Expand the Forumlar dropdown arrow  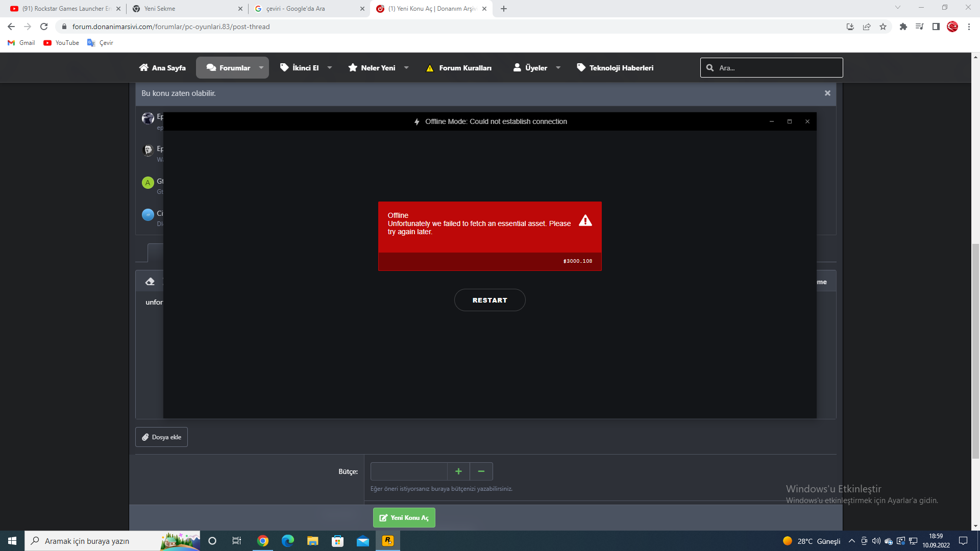tap(261, 68)
